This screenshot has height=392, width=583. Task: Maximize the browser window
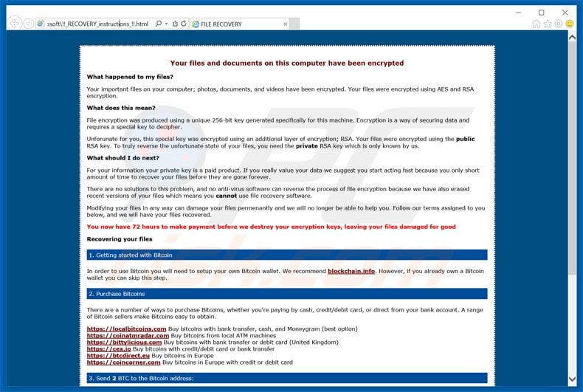tap(542, 13)
